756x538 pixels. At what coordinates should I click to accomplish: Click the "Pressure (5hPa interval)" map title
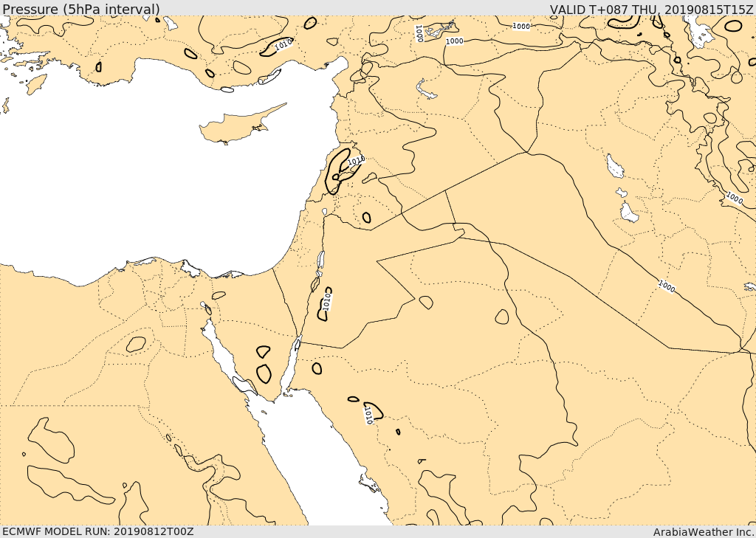point(81,9)
